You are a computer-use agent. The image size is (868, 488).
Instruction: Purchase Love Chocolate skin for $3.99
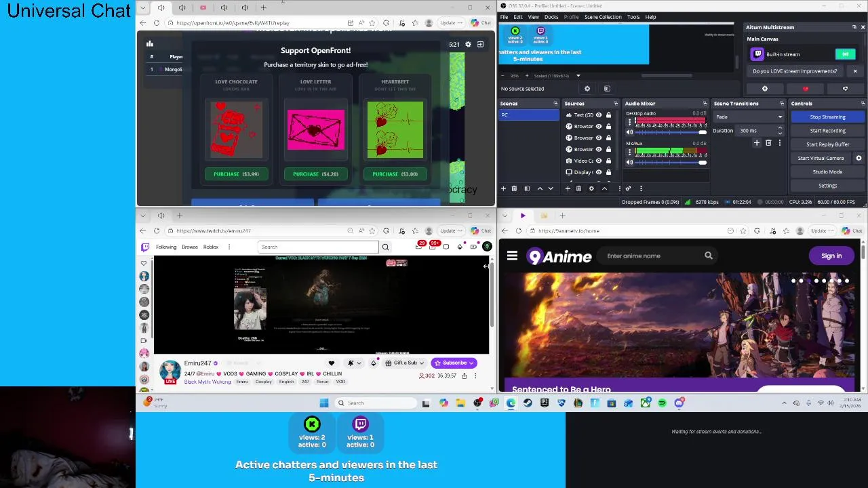(236, 174)
